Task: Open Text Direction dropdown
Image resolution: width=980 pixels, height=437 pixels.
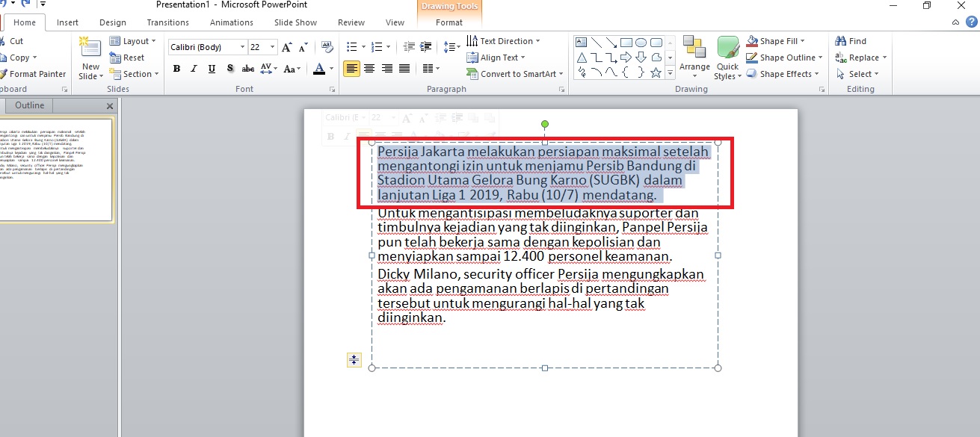Action: tap(503, 41)
